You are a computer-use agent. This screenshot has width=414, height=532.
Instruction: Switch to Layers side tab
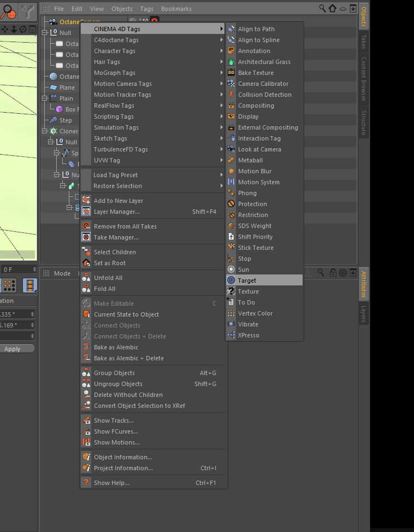coord(364,314)
